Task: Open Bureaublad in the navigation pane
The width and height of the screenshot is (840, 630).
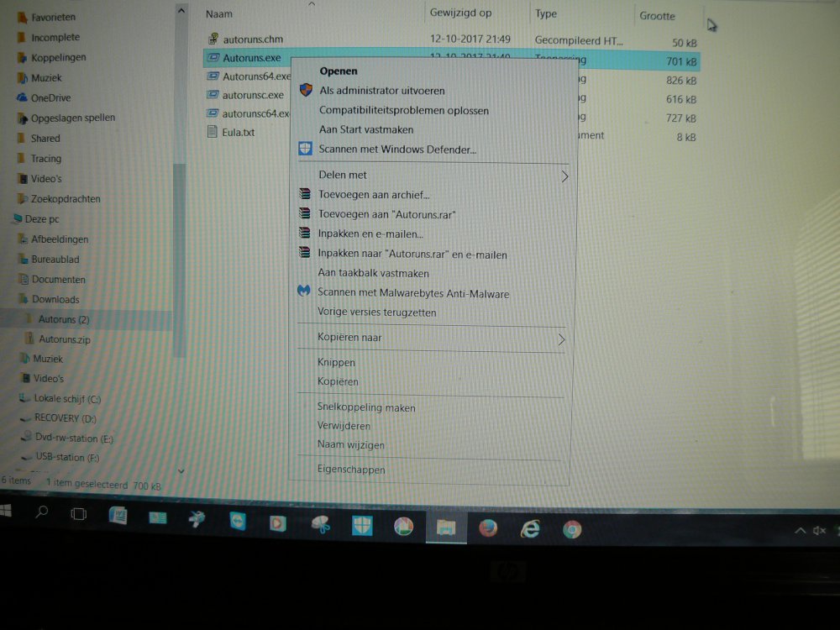Action: click(55, 260)
